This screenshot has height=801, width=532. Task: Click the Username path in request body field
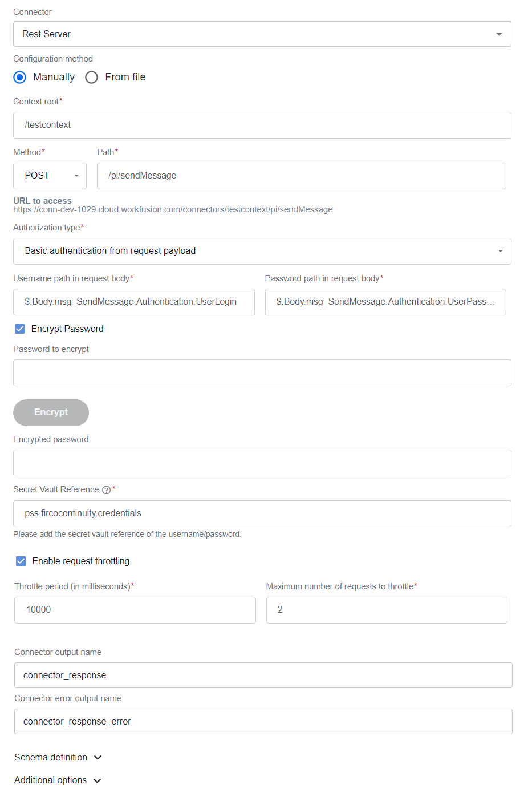tap(134, 302)
